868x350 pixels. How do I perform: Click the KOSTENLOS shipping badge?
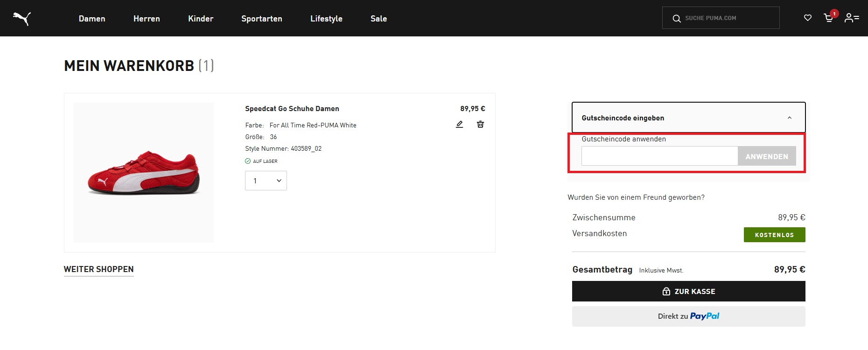(775, 235)
